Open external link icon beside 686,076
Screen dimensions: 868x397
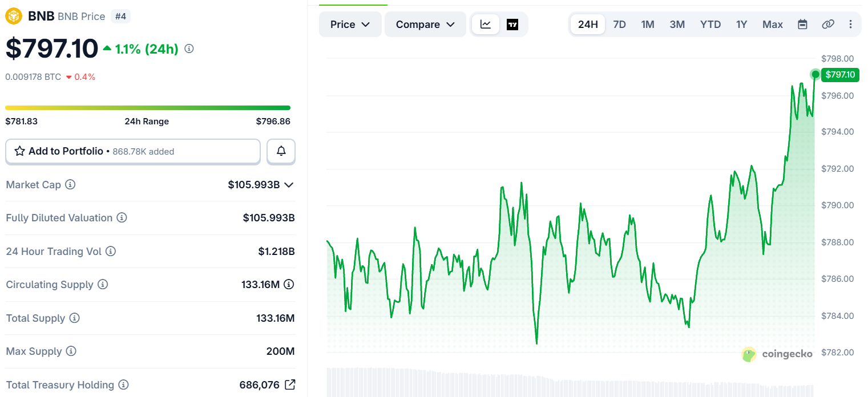pos(290,384)
